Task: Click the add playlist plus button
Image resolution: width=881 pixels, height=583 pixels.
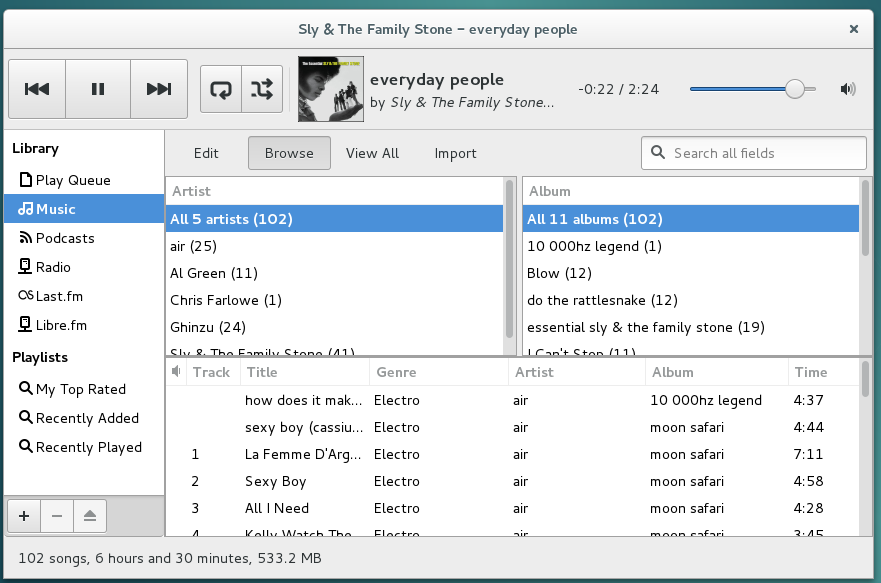Action: click(24, 516)
